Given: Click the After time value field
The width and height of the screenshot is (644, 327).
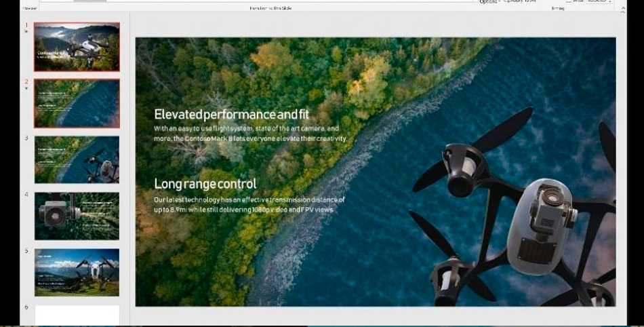Looking at the screenshot, I should tap(595, 1).
